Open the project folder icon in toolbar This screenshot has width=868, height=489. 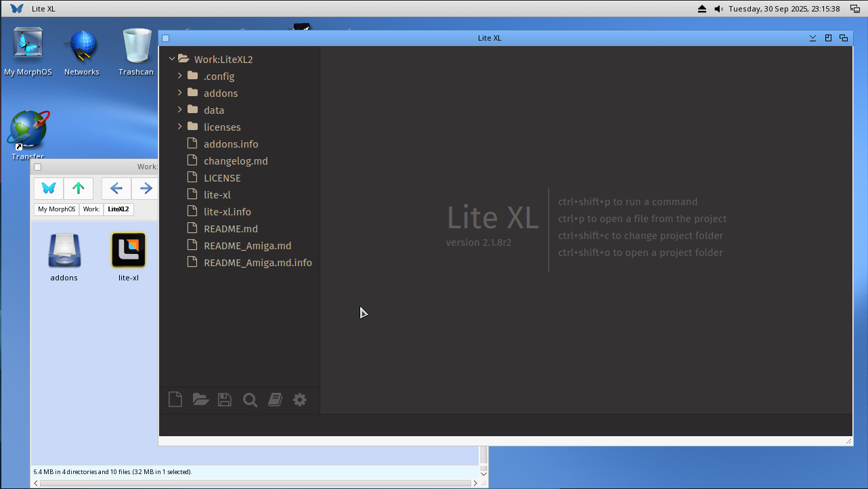tap(200, 400)
